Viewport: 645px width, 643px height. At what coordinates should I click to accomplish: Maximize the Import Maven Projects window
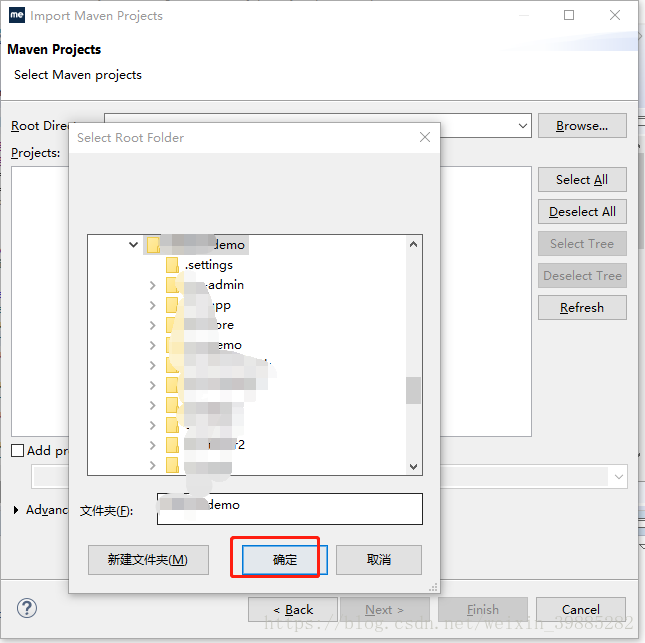pyautogui.click(x=569, y=15)
